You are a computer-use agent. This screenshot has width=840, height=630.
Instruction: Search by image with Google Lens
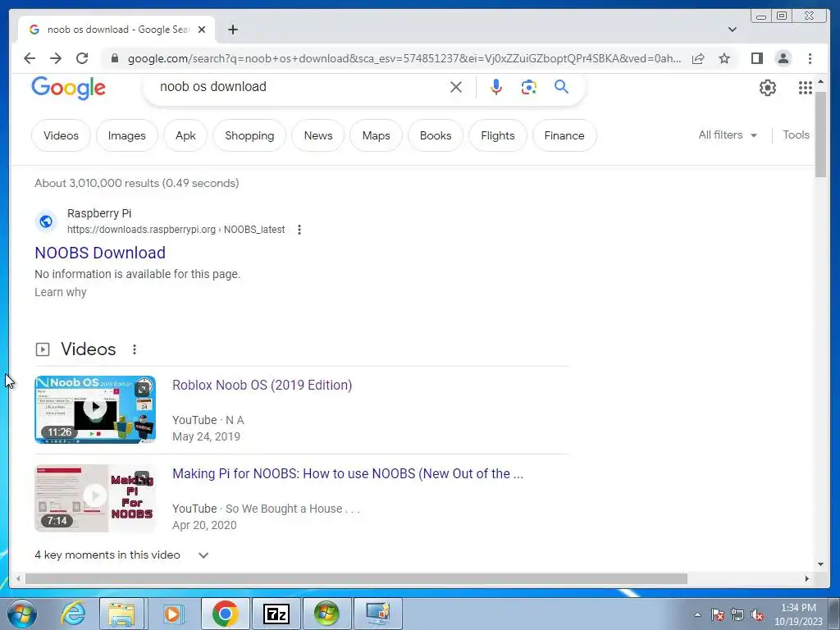(529, 87)
